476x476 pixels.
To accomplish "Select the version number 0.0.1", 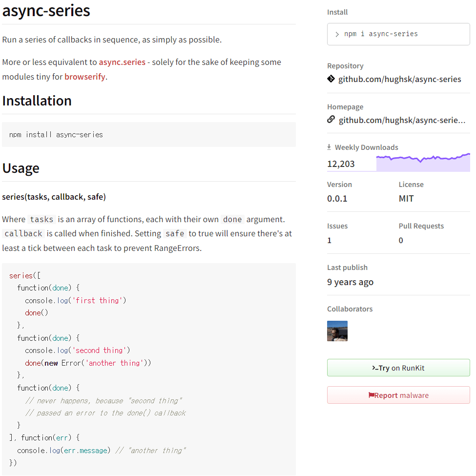I will point(337,199).
